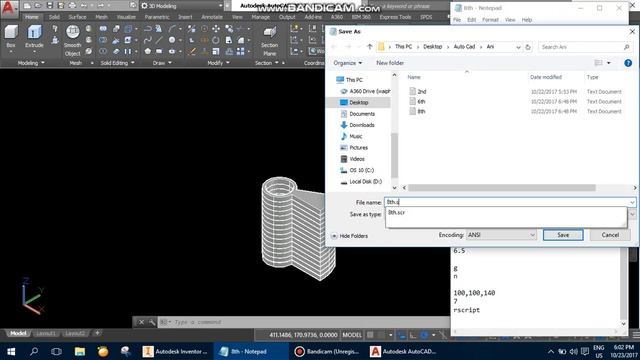Expand the Modify panel dropdown
640x360 pixels.
[218, 63]
